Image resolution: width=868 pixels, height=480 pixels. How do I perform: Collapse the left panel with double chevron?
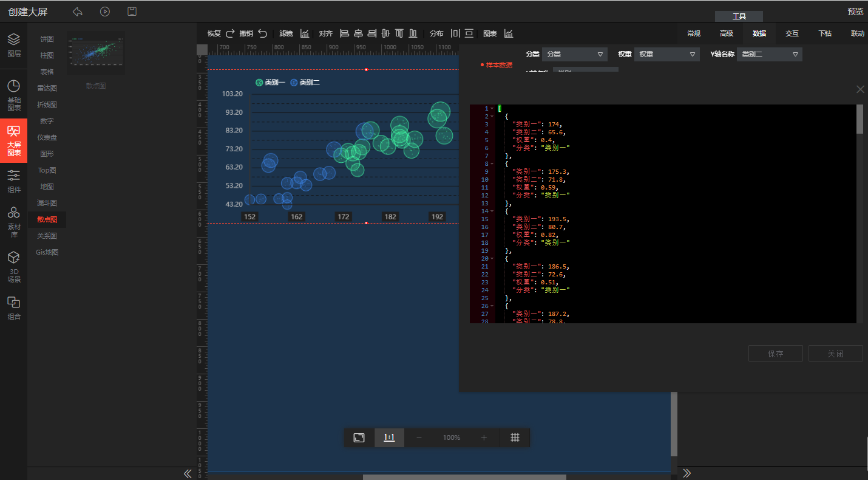[188, 473]
